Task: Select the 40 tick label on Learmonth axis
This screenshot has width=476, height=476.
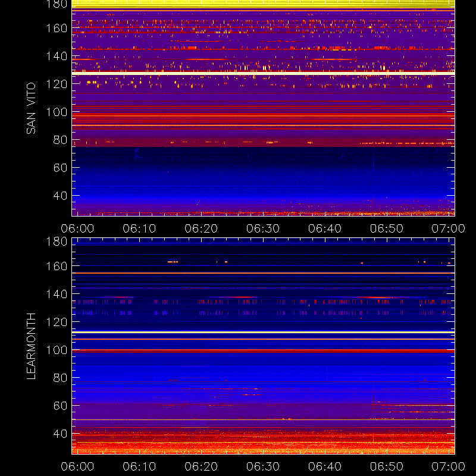Action: pyautogui.click(x=60, y=434)
